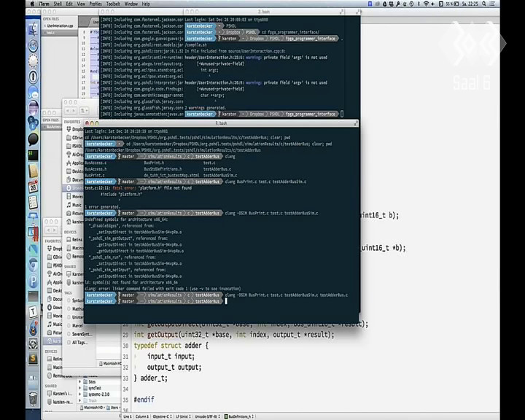Open the iTerm terminal icon in dock
525x420 pixels.
click(x=33, y=155)
